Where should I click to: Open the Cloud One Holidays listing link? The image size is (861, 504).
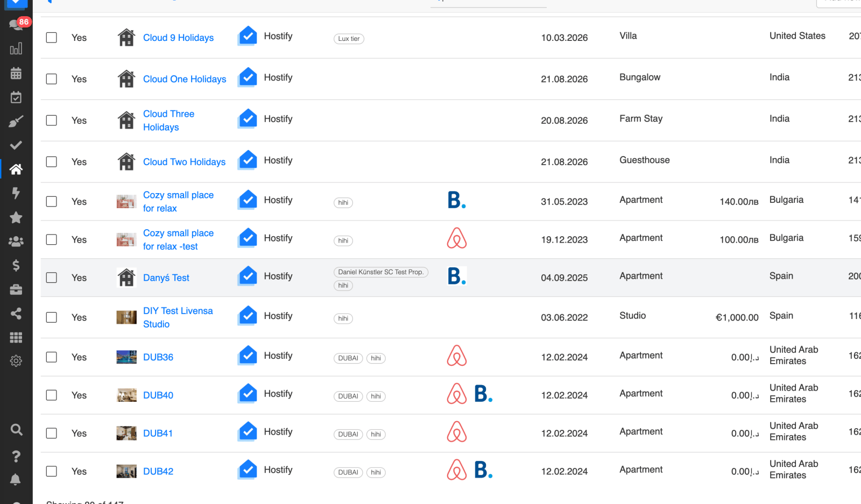tap(185, 79)
